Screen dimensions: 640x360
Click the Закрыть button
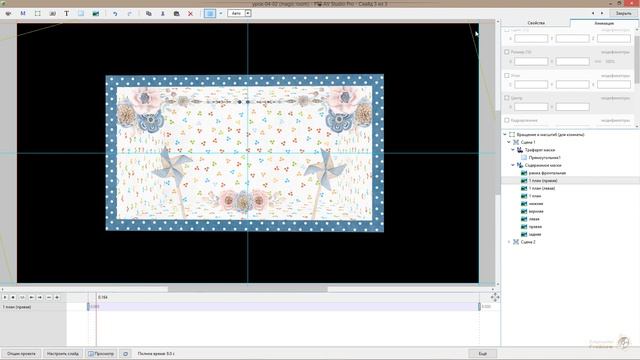[x=623, y=13]
